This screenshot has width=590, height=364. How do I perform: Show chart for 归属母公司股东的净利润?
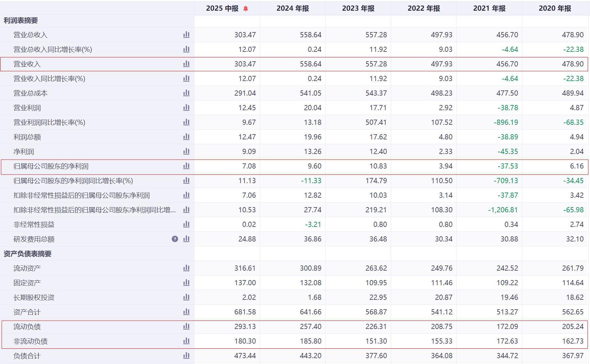click(186, 166)
